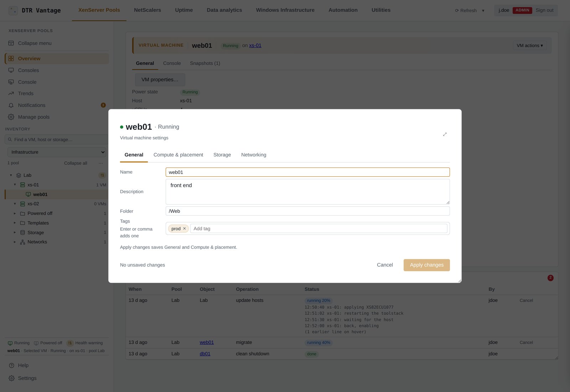
Task: Click Collapse all in inventory
Action: pos(76,163)
